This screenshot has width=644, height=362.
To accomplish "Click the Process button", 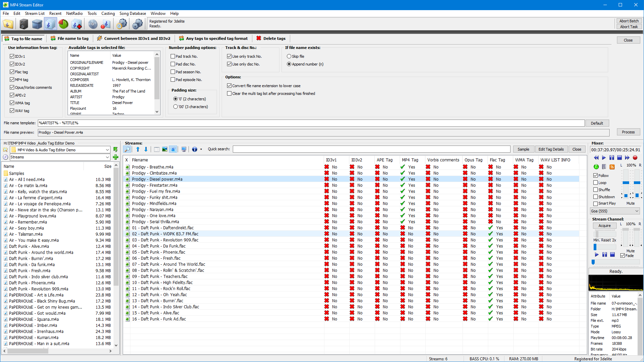I will tap(628, 132).
